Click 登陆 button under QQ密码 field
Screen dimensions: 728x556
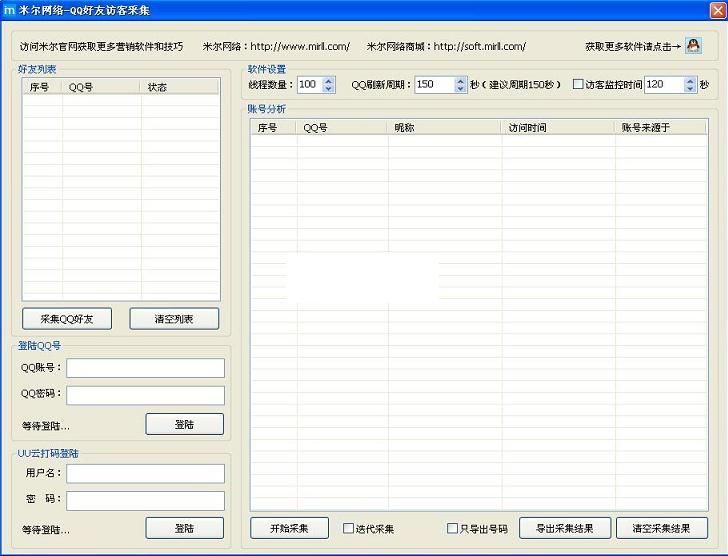point(184,424)
